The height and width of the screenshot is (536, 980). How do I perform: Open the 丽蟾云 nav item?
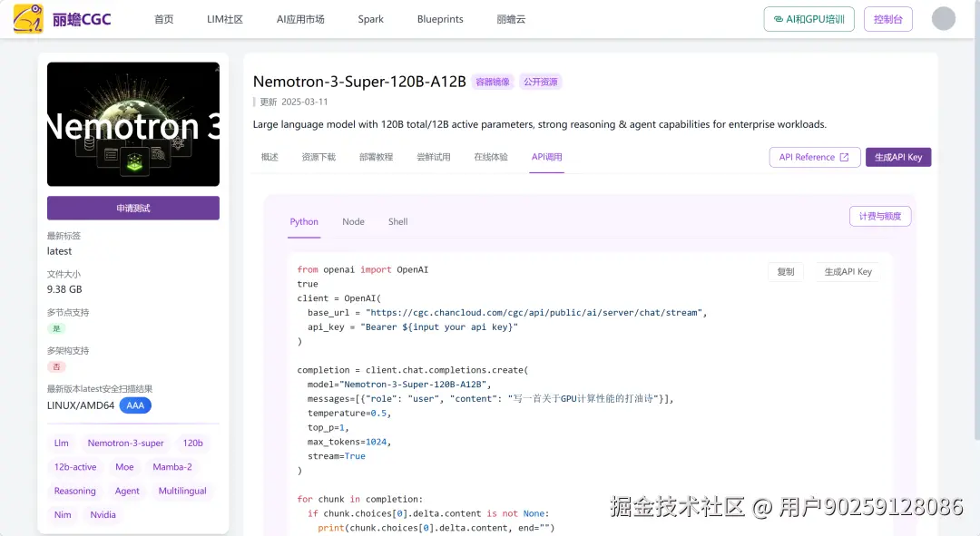(511, 19)
